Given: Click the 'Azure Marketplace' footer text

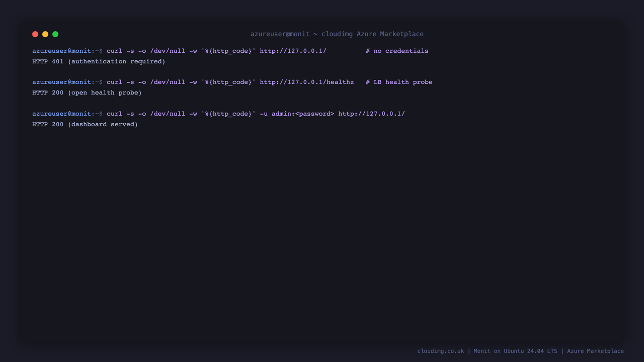Looking at the screenshot, I should [x=595, y=351].
